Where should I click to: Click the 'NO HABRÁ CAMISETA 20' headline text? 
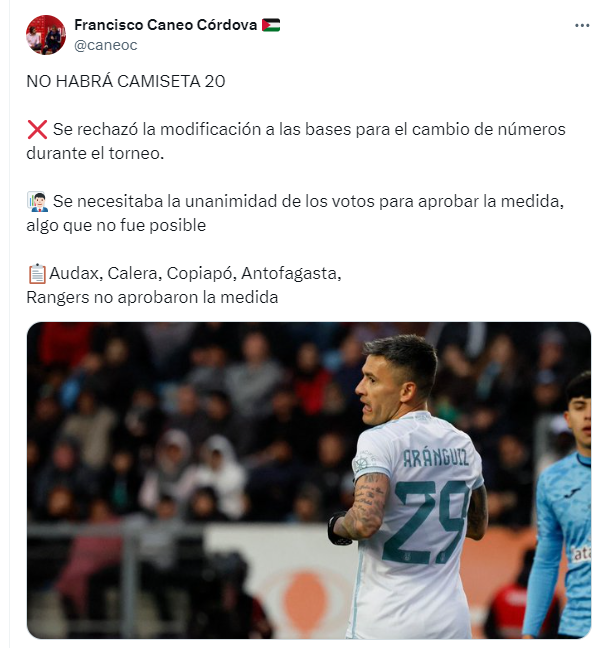click(x=126, y=81)
